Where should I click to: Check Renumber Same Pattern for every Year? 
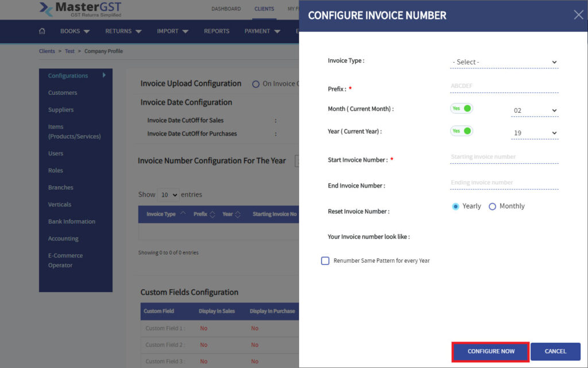pos(325,261)
